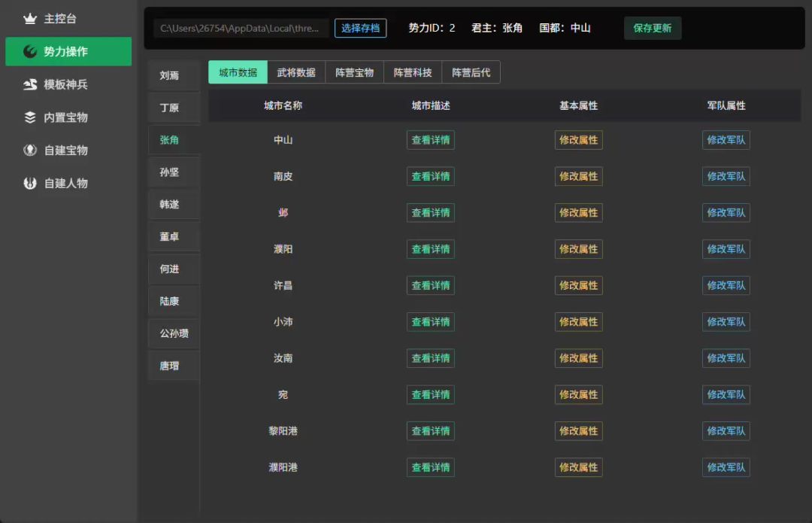Image resolution: width=812 pixels, height=523 pixels.
Task: Click the crown icon beside 主控台
Action: [30, 19]
